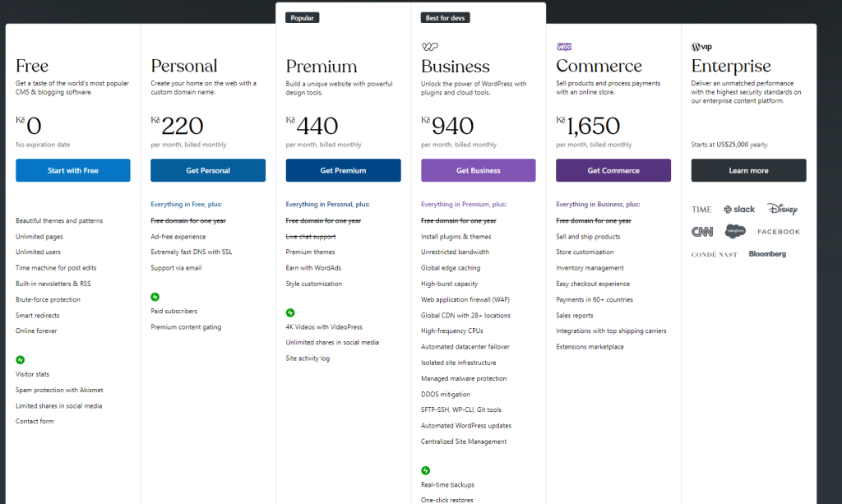Click the Popular badge on Premium

[x=302, y=17]
